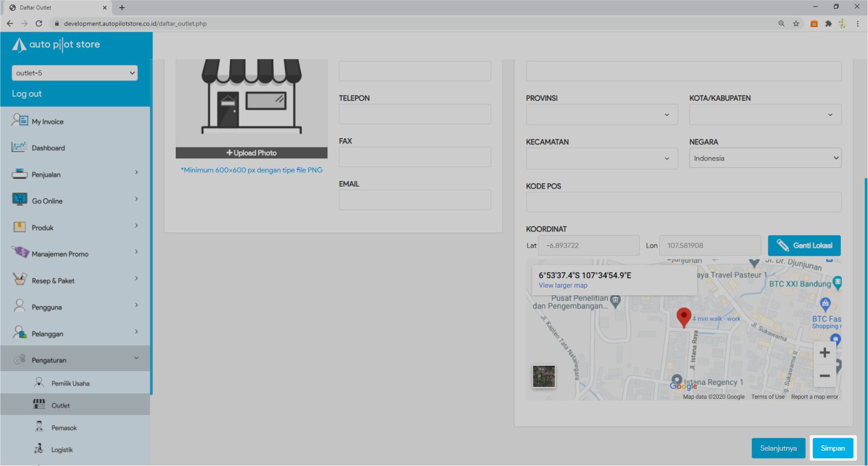Zoom out on the map

click(824, 376)
